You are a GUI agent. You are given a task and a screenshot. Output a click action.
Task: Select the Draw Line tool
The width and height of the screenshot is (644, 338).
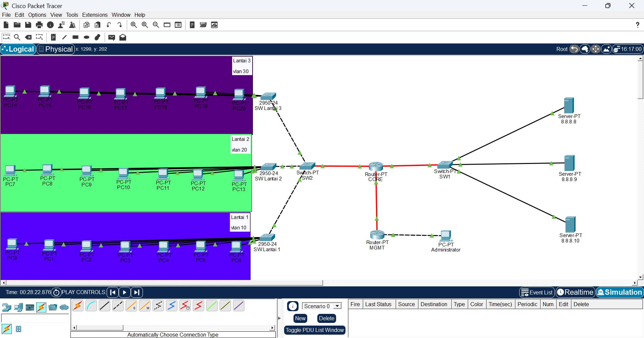click(x=64, y=37)
